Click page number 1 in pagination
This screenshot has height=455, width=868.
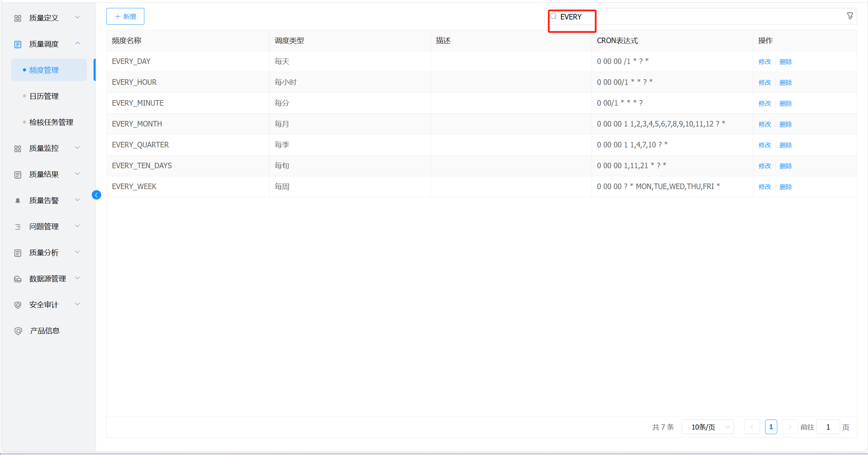coord(771,427)
